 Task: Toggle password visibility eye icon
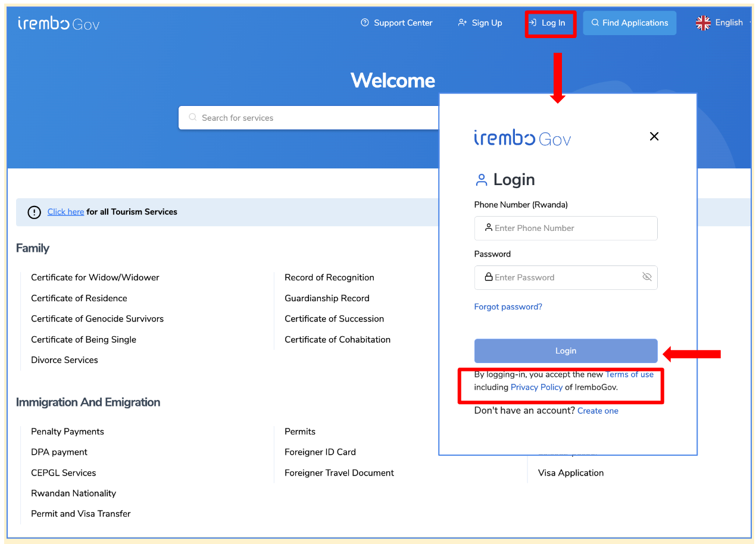pos(647,277)
